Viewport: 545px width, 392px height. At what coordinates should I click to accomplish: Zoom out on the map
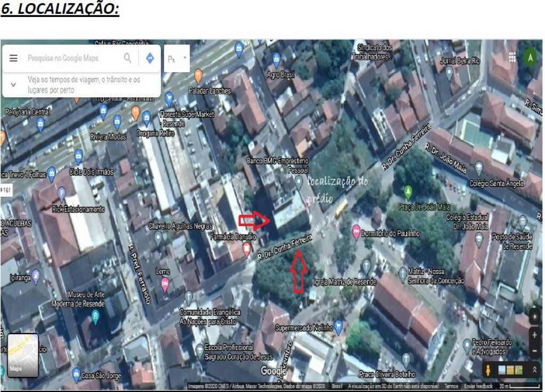(x=534, y=351)
